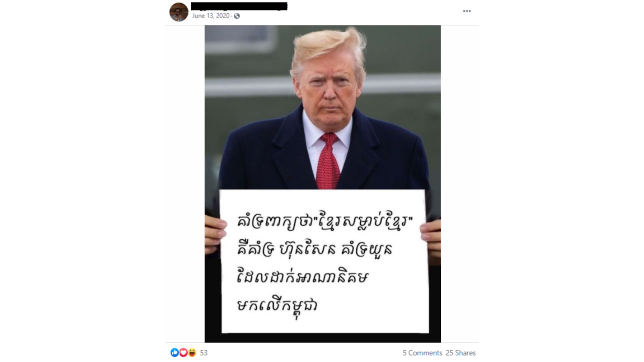Show who reacted via the 53 count
This screenshot has height=362, width=644.
204,353
